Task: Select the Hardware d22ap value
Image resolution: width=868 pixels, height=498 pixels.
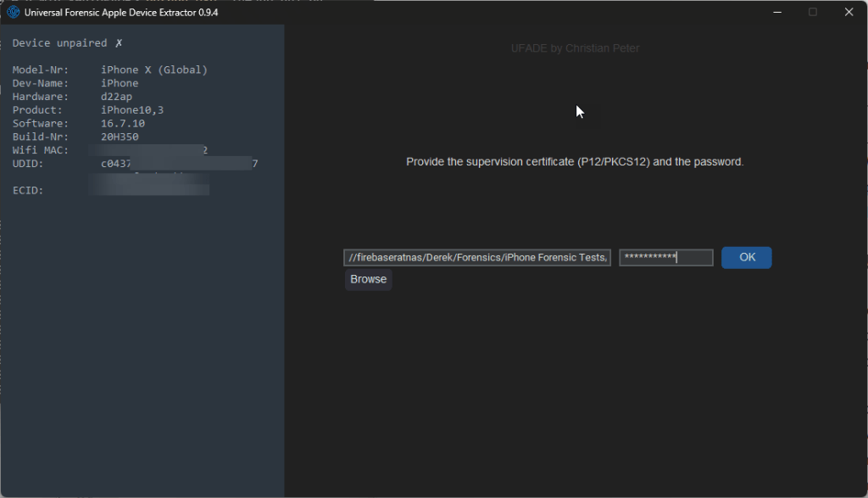Action: click(116, 97)
